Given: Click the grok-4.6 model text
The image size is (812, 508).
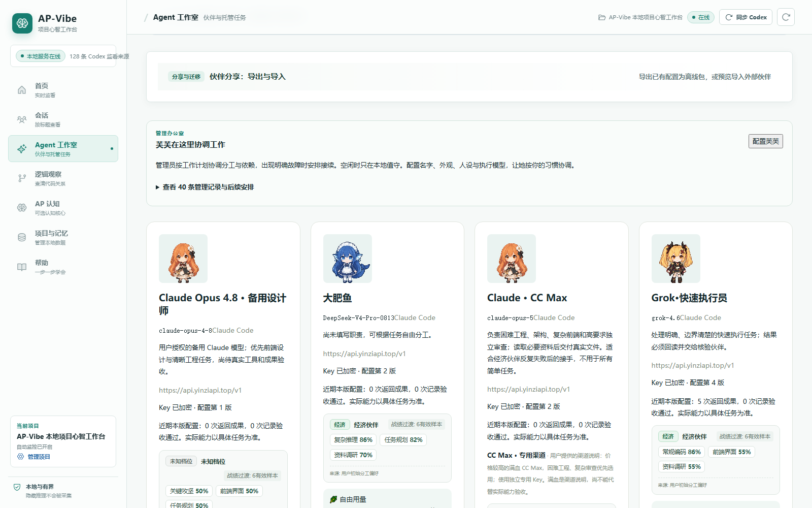Looking at the screenshot, I should 665,318.
